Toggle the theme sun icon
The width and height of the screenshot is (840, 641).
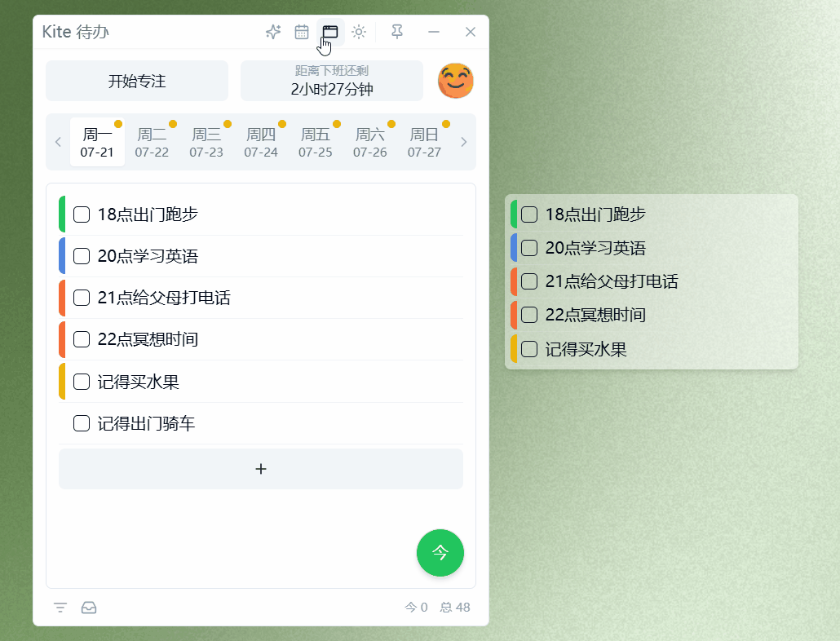tap(359, 32)
